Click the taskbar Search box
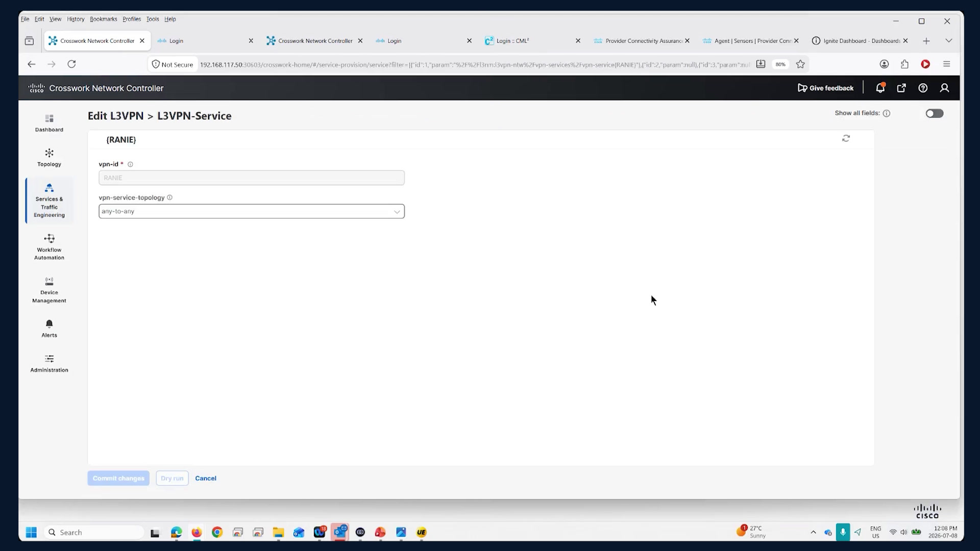Viewport: 980px width, 551px height. (x=94, y=532)
